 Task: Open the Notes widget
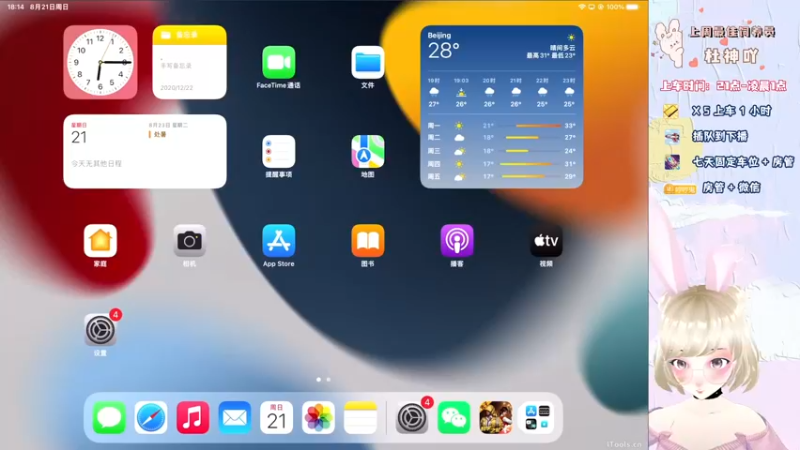[x=189, y=62]
